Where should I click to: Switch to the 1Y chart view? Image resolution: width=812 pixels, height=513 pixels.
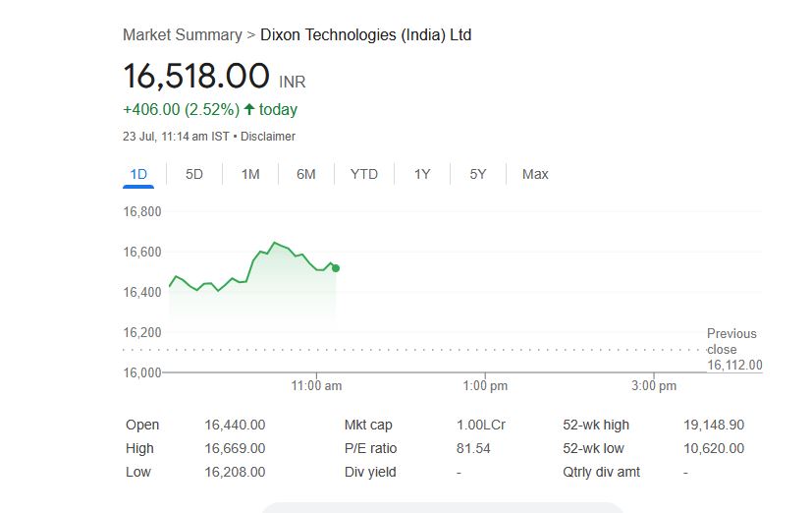point(422,175)
